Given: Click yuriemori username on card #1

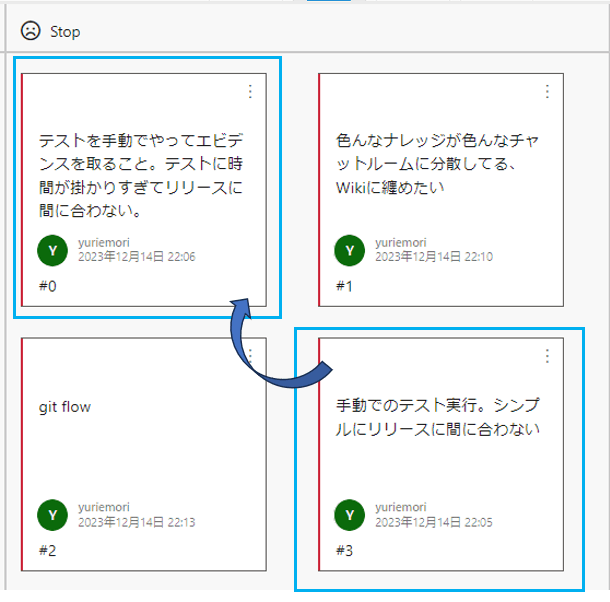Looking at the screenshot, I should (x=401, y=243).
